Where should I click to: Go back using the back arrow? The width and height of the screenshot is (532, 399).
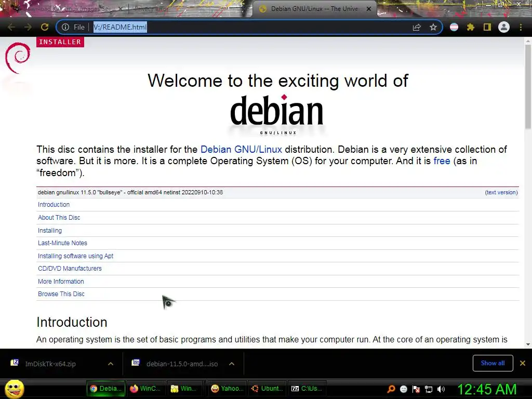[11, 27]
